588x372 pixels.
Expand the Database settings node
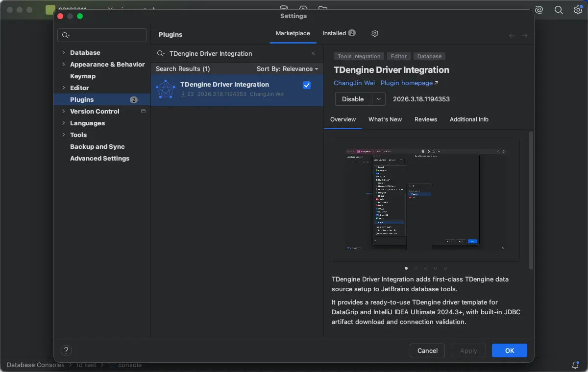tap(63, 52)
